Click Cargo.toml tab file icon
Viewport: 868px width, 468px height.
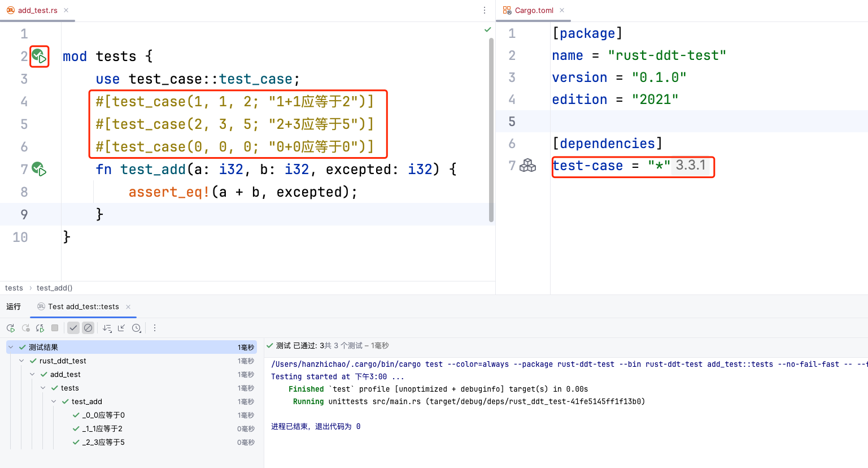pos(507,10)
